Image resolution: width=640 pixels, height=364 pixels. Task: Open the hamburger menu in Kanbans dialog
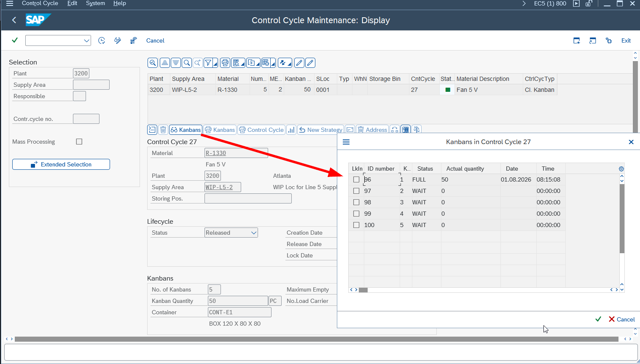(346, 142)
